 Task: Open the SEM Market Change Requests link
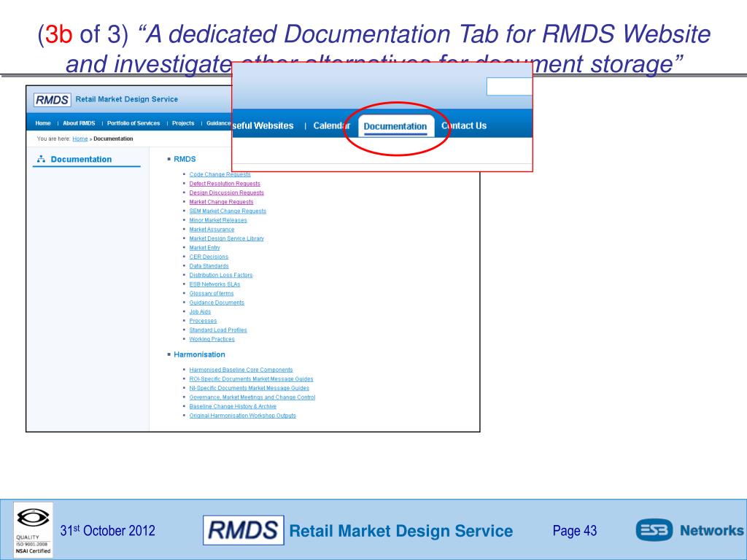coord(228,211)
